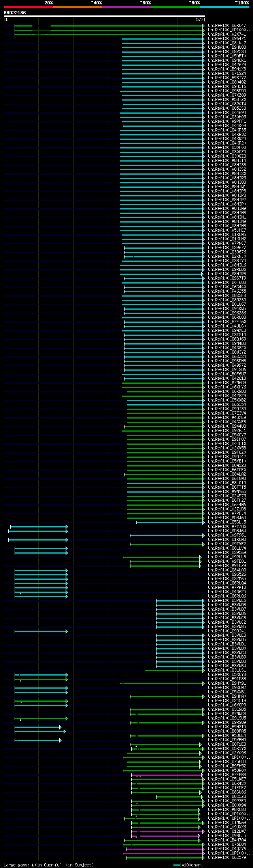This screenshot has height=868, width=253.
Task: Open hit UniRef100_Q5K1Y0
Action: point(227,749)
